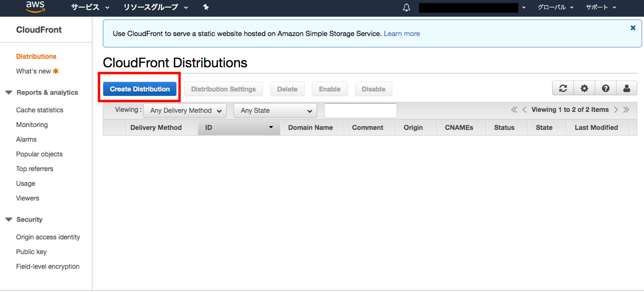Open the グローバル region dropdown
This screenshot has width=644, height=292.
(555, 7)
